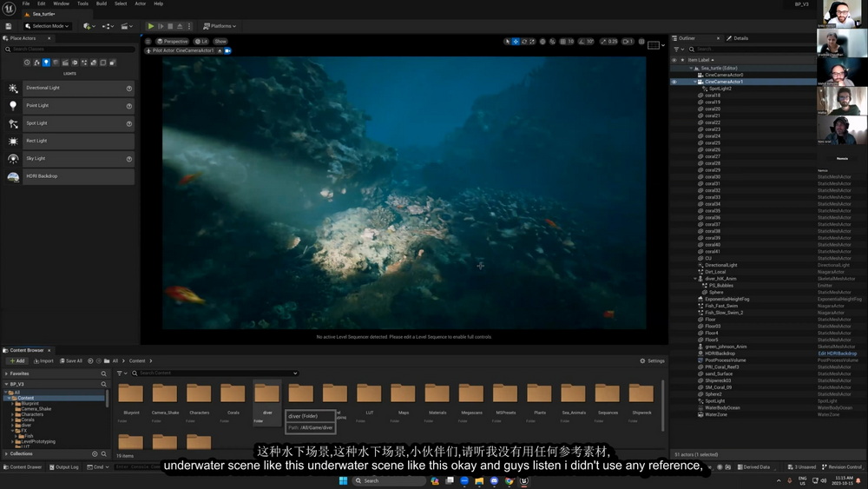868x489 pixels.
Task: Click Save All in Content Browser
Action: [x=71, y=361]
